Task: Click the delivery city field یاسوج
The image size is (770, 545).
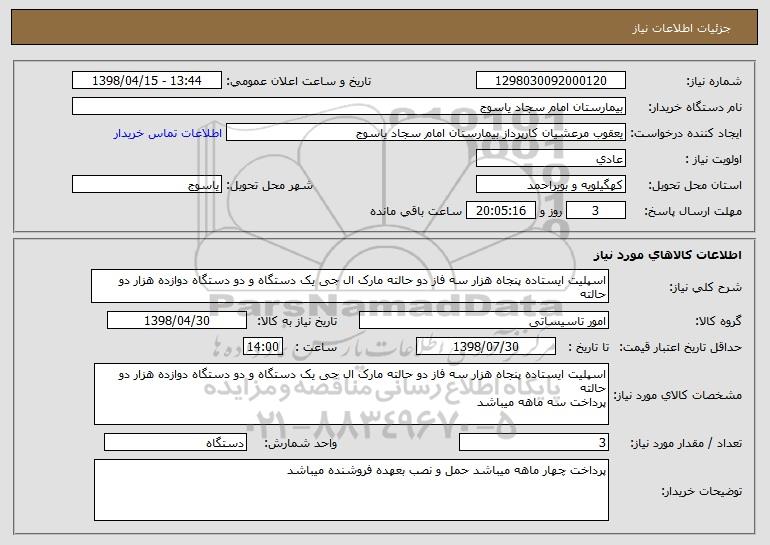Action: [x=147, y=185]
